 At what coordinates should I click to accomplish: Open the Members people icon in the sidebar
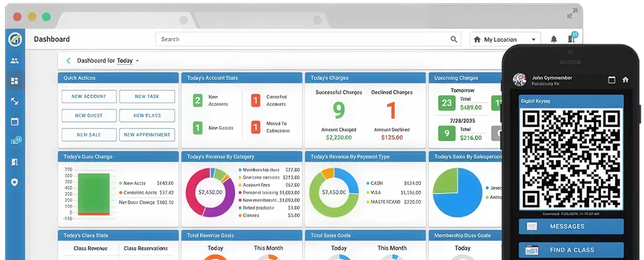click(x=15, y=61)
